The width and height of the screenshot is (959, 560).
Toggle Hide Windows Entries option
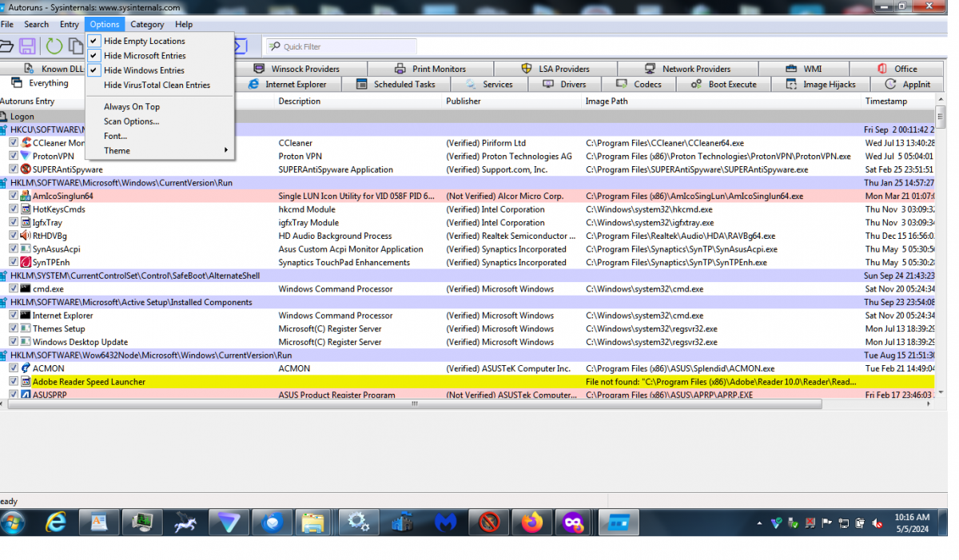click(x=144, y=70)
